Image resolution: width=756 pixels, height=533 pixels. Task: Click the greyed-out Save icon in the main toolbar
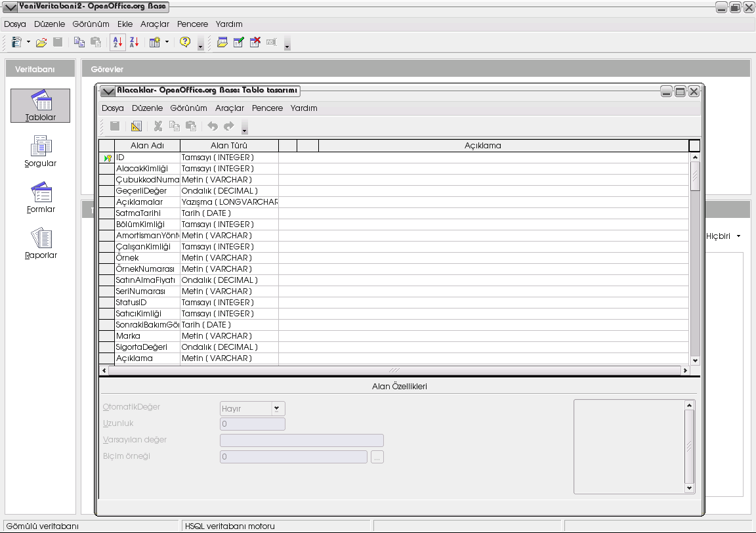[58, 43]
